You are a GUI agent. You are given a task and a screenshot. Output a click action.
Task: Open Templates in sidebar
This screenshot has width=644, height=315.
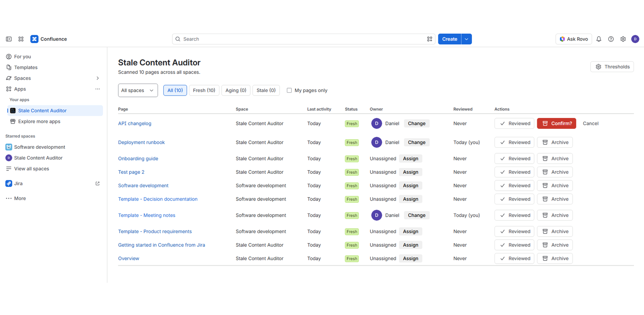26,67
